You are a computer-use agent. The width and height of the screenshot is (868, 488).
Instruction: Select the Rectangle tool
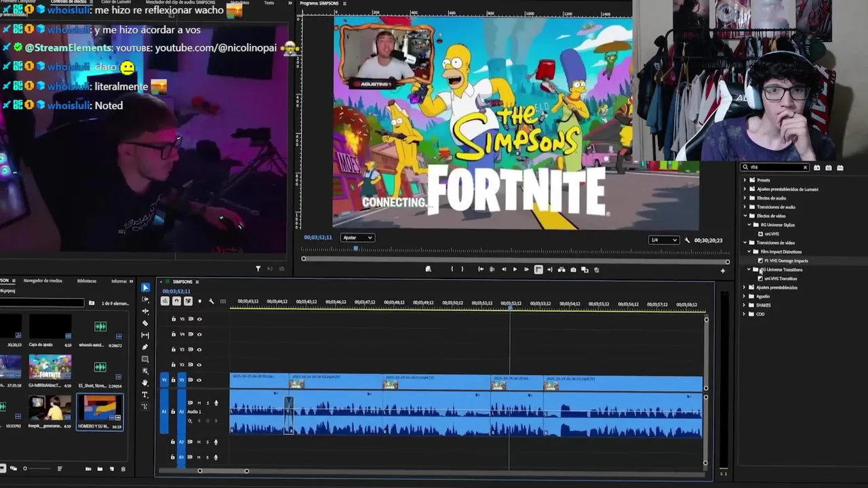point(145,359)
